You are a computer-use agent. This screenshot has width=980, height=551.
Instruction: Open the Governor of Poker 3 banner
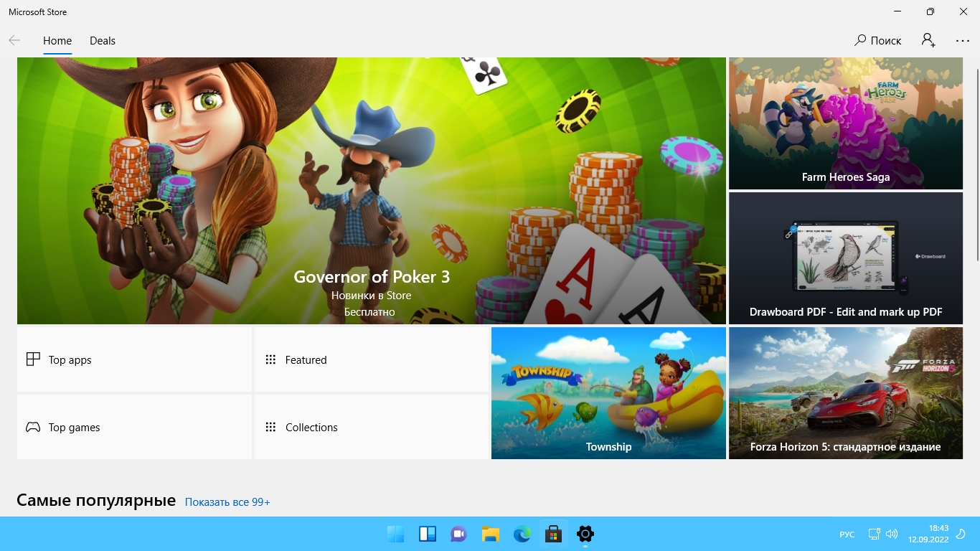[372, 191]
